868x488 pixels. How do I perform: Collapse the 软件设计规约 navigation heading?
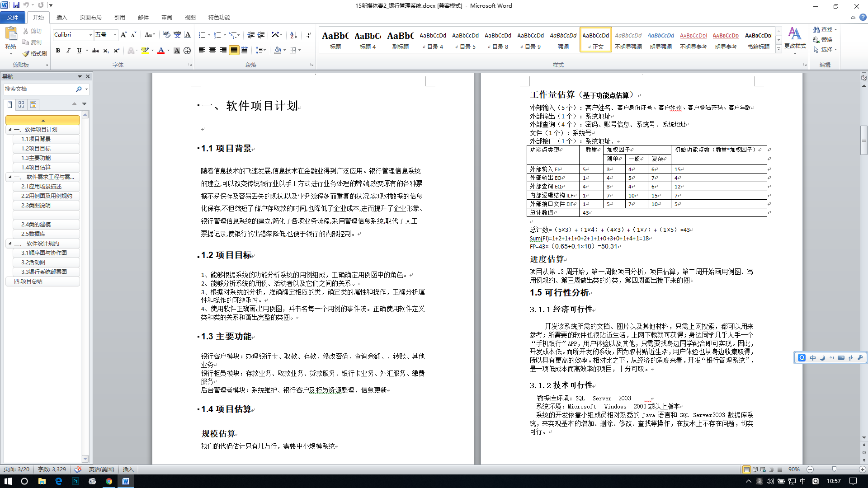[10, 243]
